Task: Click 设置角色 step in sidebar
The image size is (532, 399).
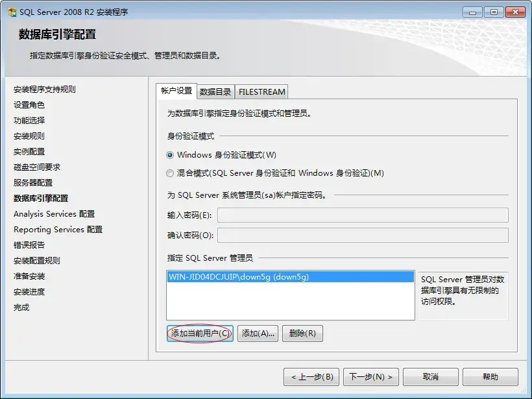Action: [x=29, y=105]
